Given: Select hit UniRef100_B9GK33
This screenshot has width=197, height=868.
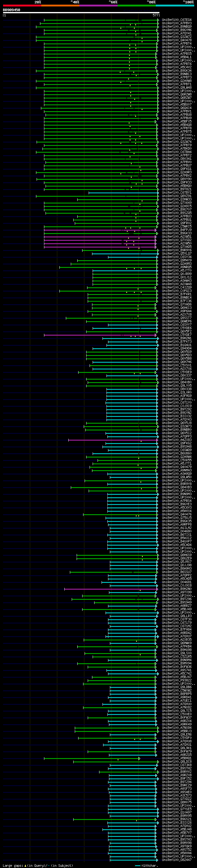Looking at the screenshot, I should 177,233.
